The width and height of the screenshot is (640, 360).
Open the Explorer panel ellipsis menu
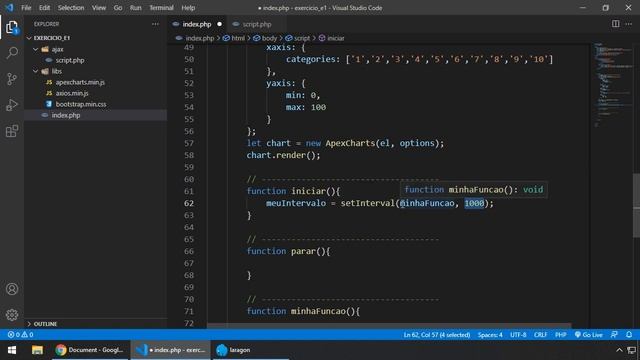pyautogui.click(x=155, y=24)
